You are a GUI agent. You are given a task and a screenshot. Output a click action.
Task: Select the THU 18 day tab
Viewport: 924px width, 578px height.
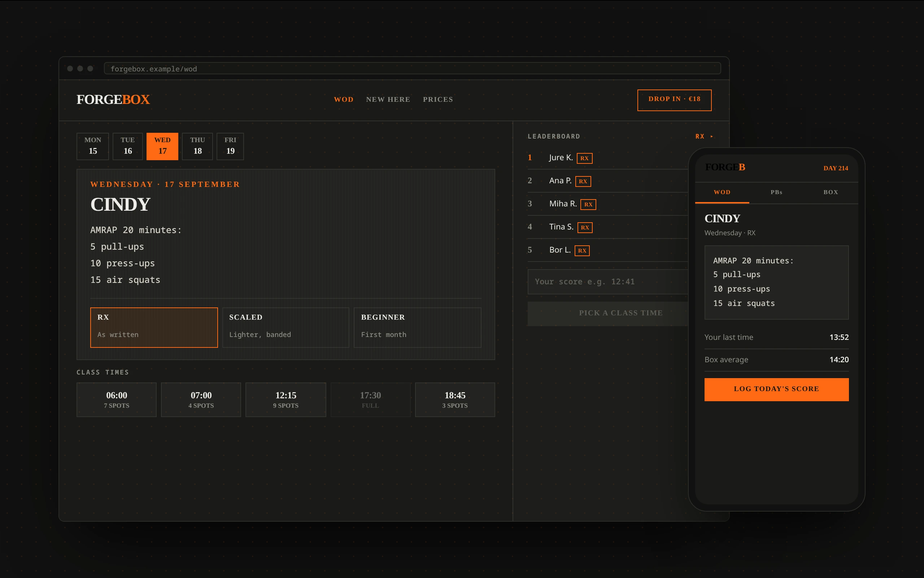pyautogui.click(x=197, y=146)
